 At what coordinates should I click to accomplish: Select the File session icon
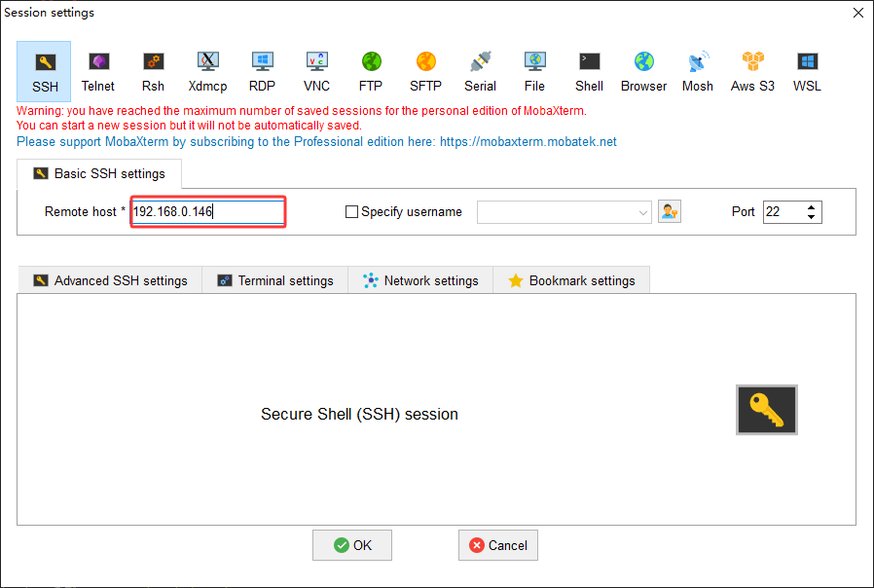pyautogui.click(x=534, y=71)
